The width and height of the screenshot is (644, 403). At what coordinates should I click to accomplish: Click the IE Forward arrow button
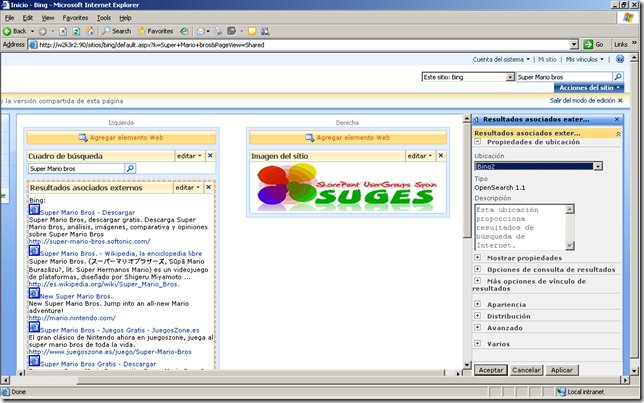(42, 31)
